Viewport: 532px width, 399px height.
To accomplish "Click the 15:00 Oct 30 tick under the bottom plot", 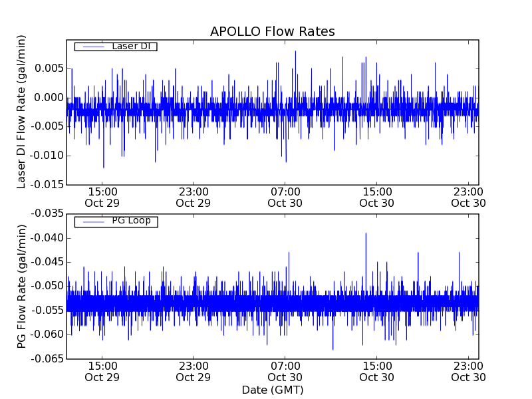I will click(x=377, y=371).
